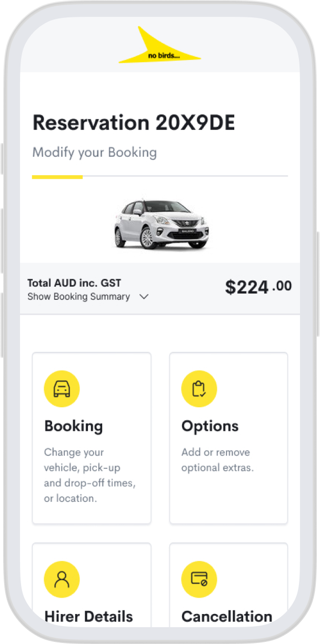320x644 pixels.
Task: Click the chevron next to Show Booking Summary
Action: pyautogui.click(x=144, y=297)
